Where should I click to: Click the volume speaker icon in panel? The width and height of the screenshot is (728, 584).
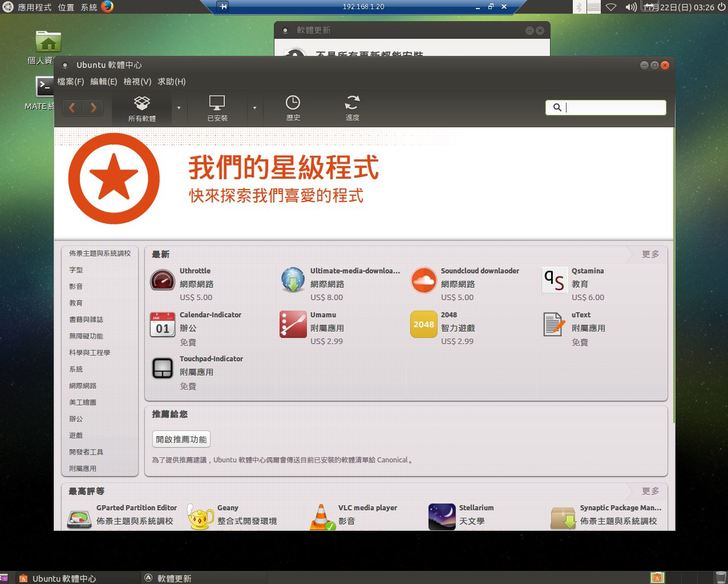(630, 7)
